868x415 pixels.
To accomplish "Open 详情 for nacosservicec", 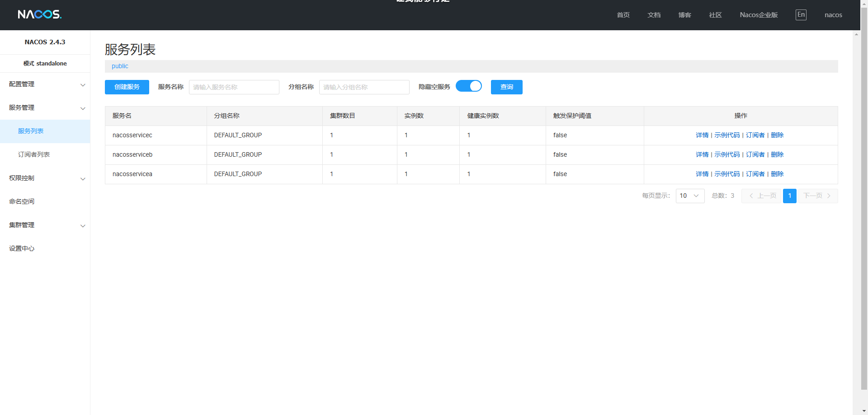I will coord(702,135).
